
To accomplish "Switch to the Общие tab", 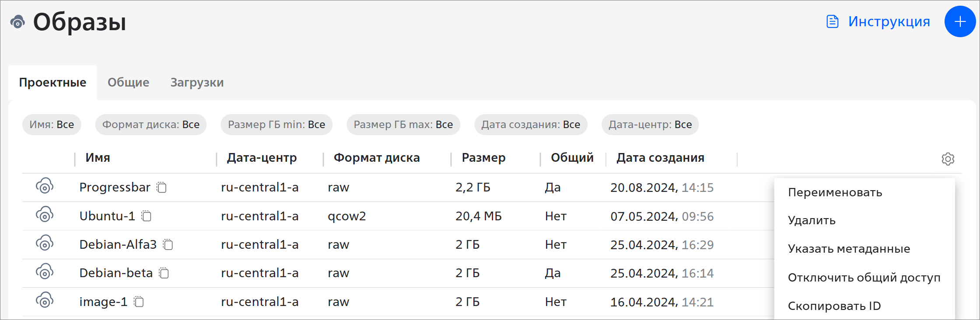I will tap(128, 83).
